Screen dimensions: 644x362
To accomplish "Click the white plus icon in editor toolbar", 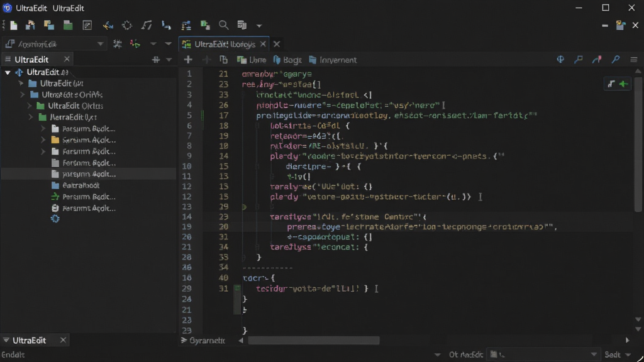I will [188, 60].
